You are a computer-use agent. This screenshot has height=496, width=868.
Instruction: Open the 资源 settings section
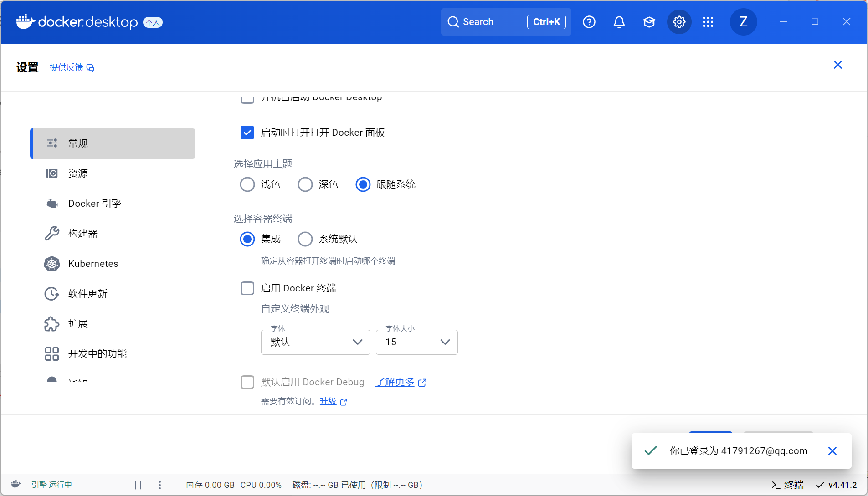click(113, 174)
